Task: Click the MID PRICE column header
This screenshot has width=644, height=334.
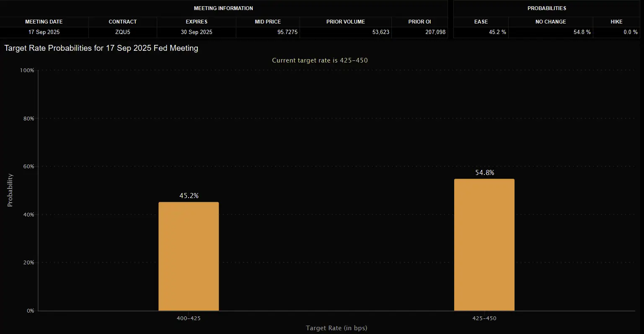Action: [268, 22]
